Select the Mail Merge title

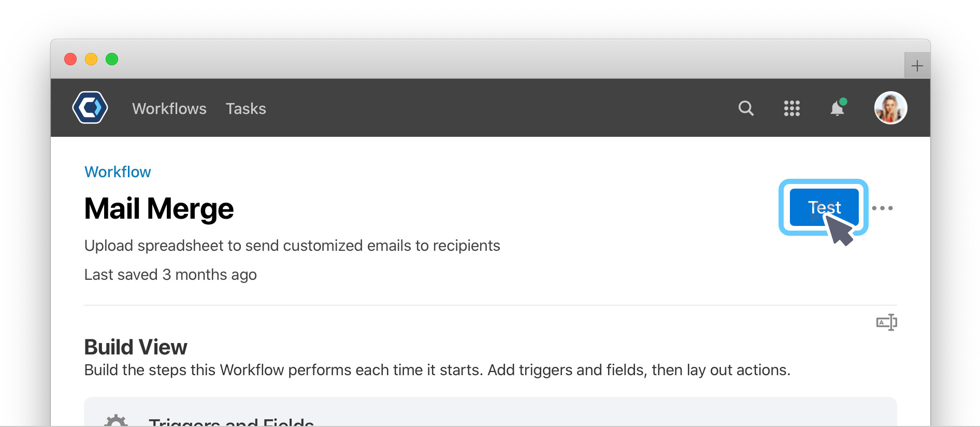159,209
